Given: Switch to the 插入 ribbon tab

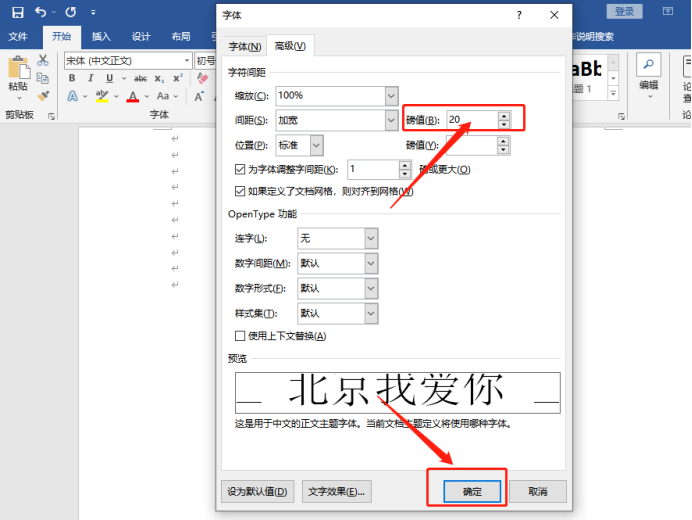Looking at the screenshot, I should (x=101, y=36).
